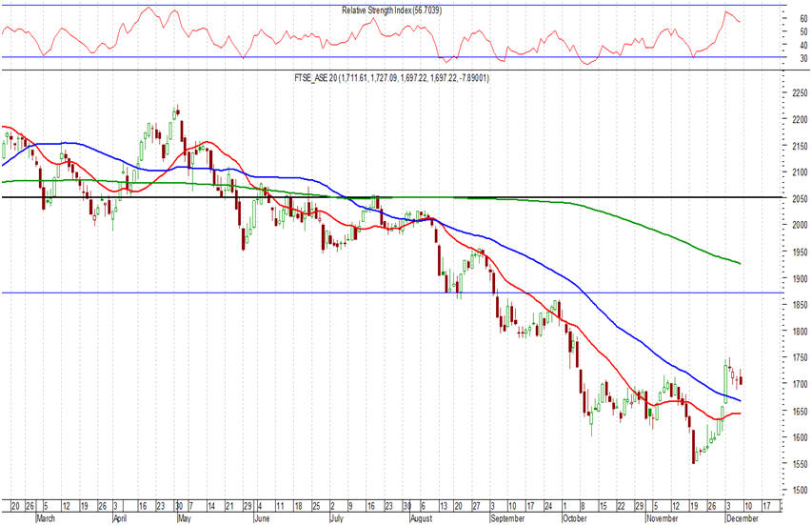Click the lowest candlestick in November near 1550

694,455
